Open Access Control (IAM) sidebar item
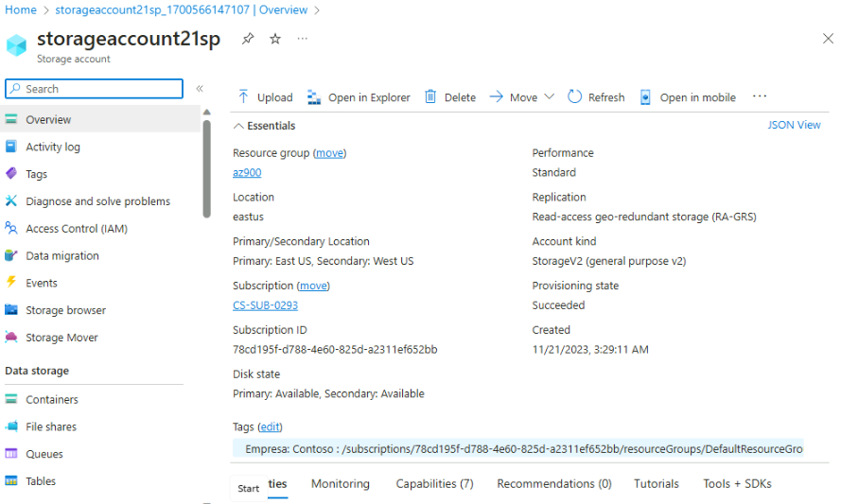Viewport: 841px width, 504px height. [x=76, y=229]
